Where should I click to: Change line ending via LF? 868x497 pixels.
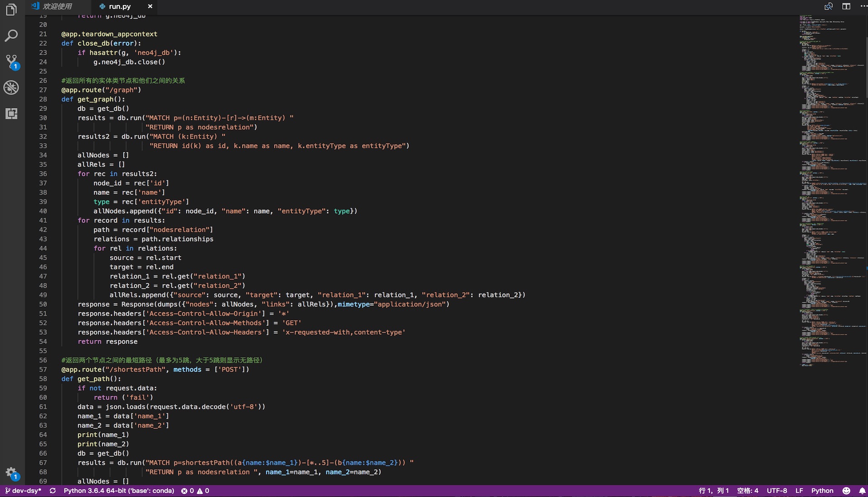(x=799, y=491)
